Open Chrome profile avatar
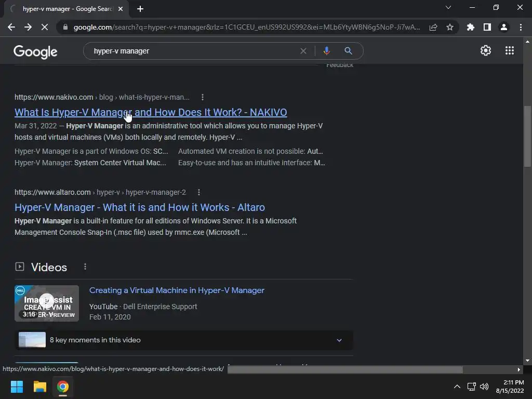Viewport: 532px width, 399px height. point(504,27)
